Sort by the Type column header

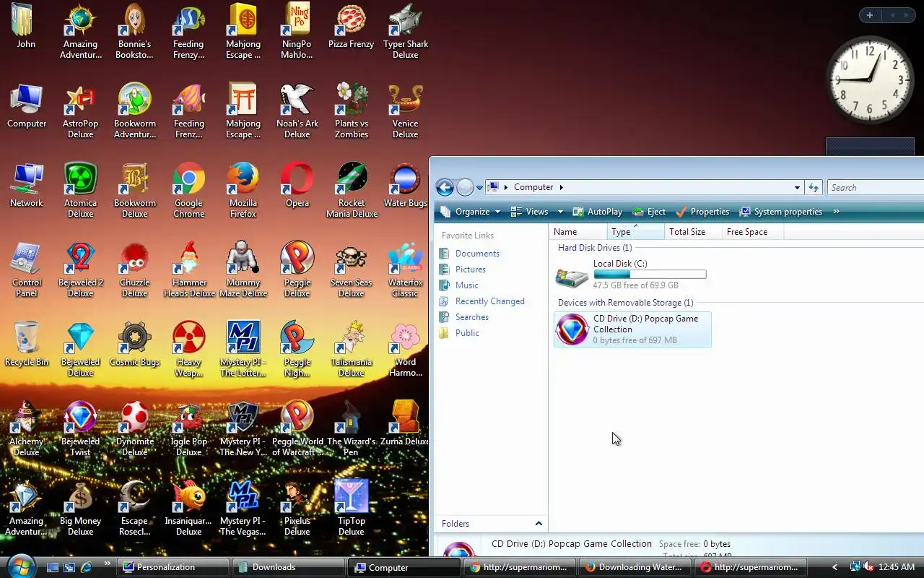636,232
